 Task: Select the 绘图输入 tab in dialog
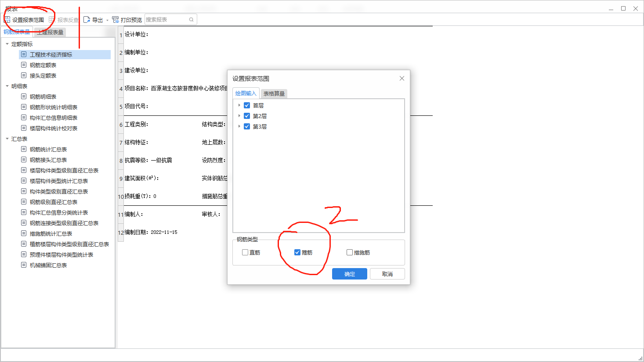click(246, 93)
